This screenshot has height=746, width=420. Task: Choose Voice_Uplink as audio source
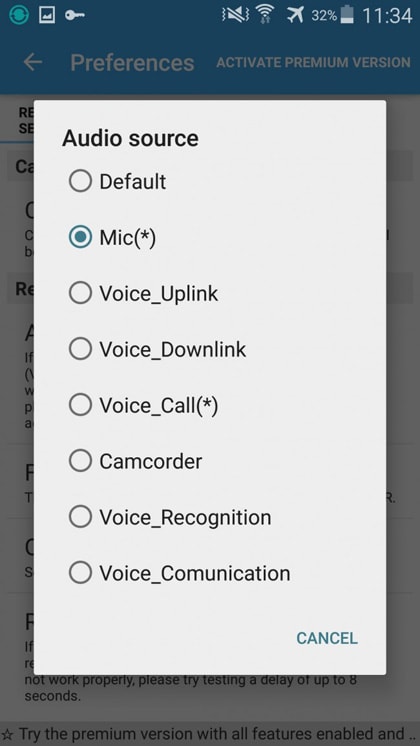point(210,293)
